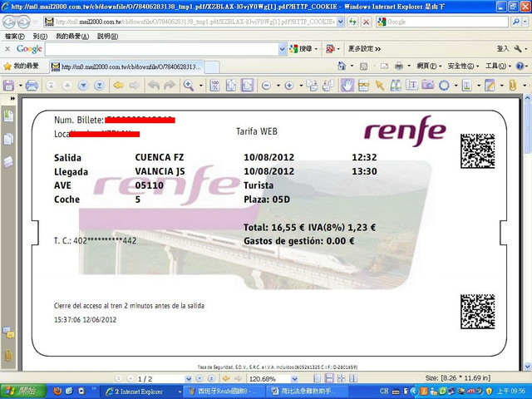Click the Redo icon in the PDF toolbar
Image resolution: width=532 pixels, height=399 pixels.
(x=170, y=86)
